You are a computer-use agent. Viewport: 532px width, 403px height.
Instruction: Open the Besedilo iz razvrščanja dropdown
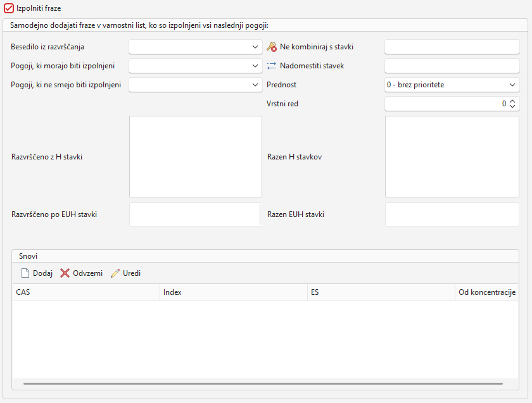tap(196, 47)
